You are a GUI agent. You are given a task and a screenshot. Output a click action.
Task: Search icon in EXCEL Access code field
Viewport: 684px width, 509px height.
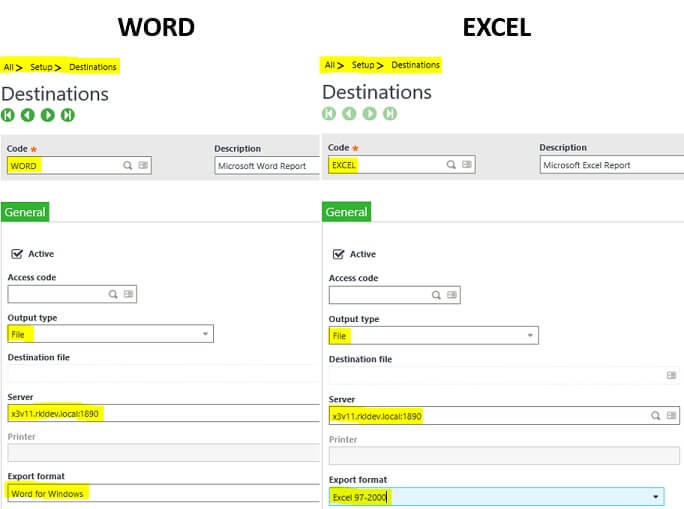[x=436, y=295]
